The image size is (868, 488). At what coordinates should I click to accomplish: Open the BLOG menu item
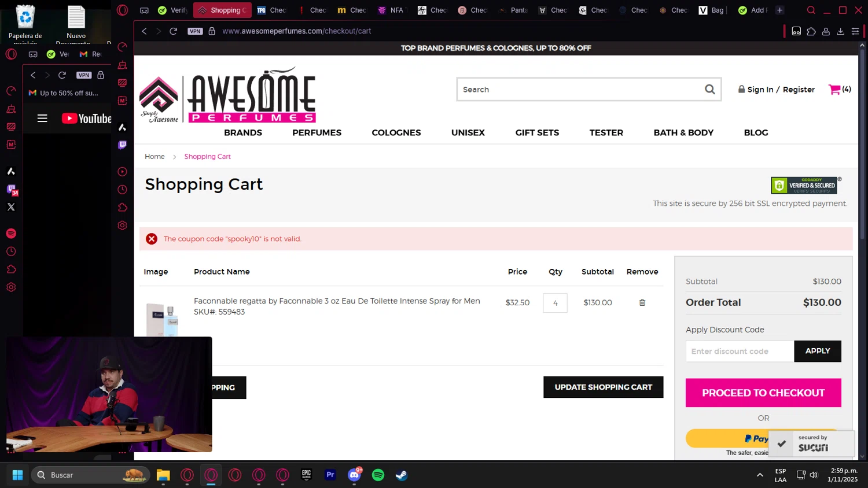click(x=756, y=132)
